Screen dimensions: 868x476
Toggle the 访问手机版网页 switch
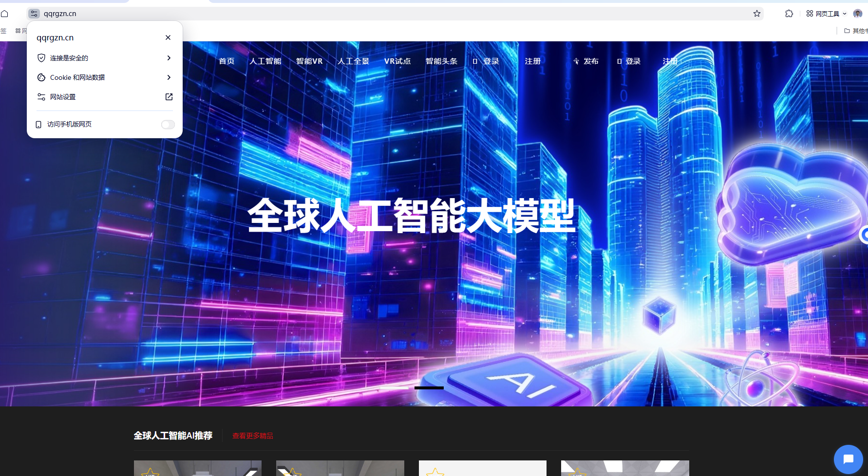(168, 125)
